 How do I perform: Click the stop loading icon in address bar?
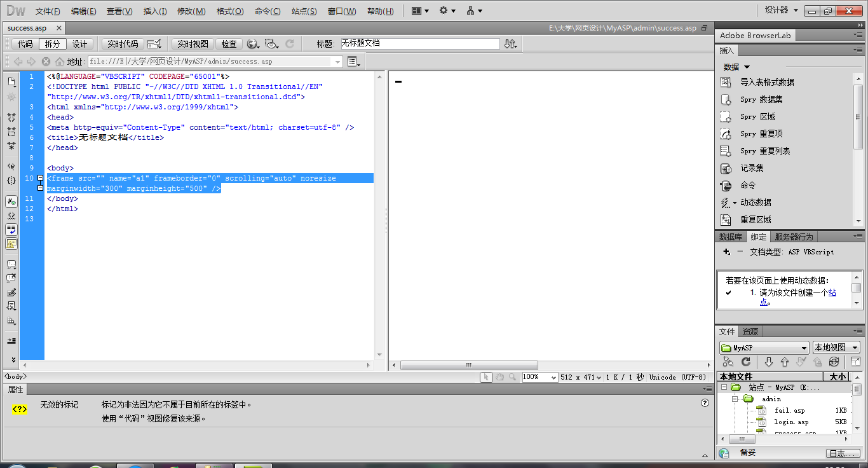[x=46, y=62]
